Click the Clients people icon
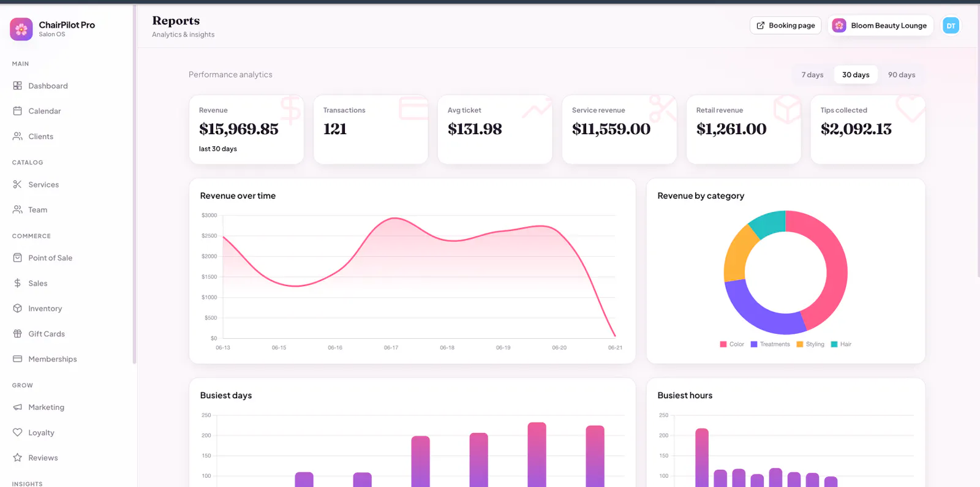The height and width of the screenshot is (487, 980). [18, 136]
